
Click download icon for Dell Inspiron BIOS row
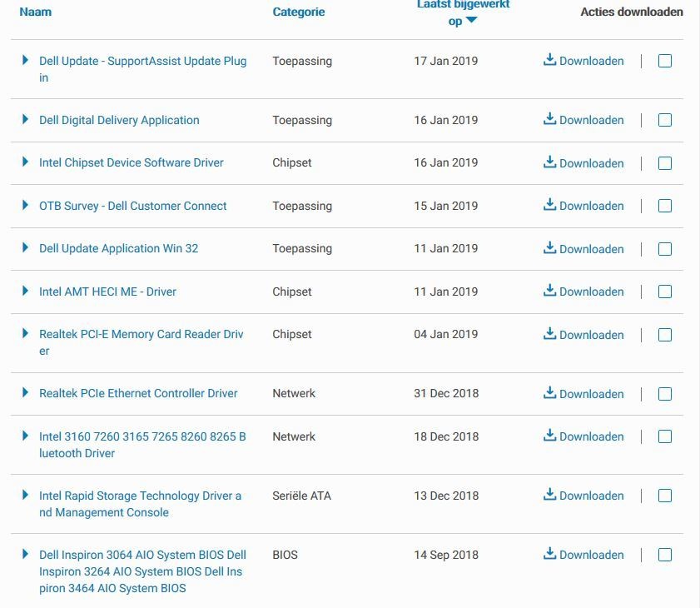[549, 554]
